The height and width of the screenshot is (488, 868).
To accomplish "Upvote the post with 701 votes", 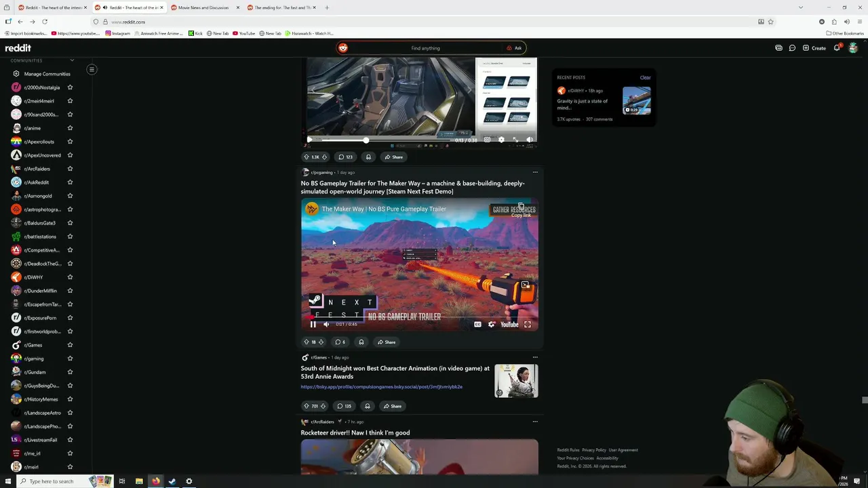I will coord(306,407).
